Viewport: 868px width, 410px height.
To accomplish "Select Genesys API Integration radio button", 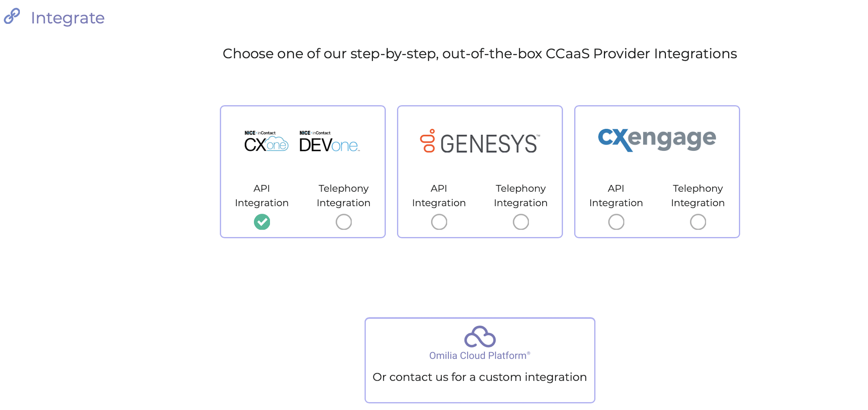I will [x=439, y=222].
